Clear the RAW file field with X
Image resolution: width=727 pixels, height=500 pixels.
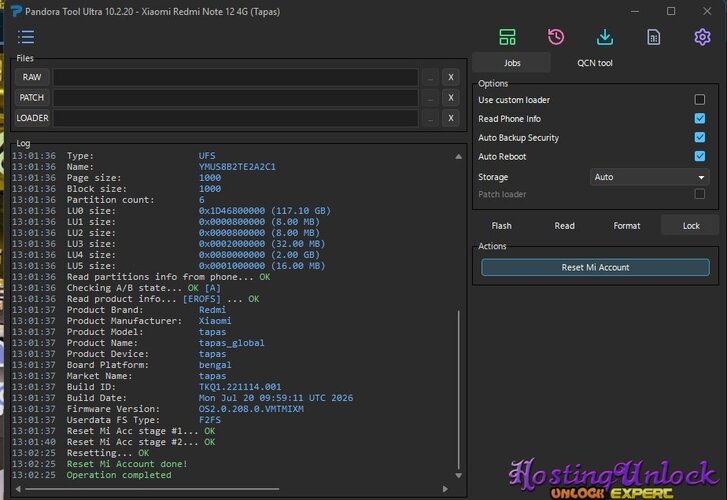pyautogui.click(x=451, y=77)
